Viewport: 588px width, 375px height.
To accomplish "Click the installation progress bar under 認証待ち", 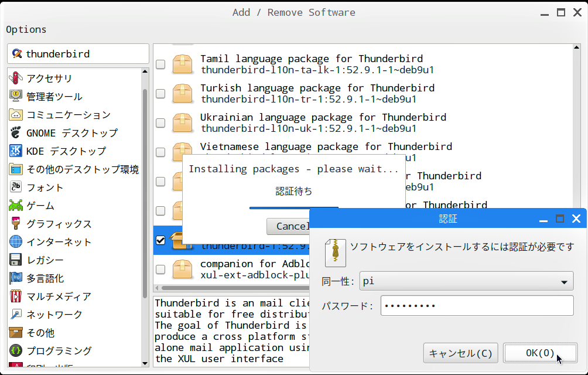I will click(294, 207).
